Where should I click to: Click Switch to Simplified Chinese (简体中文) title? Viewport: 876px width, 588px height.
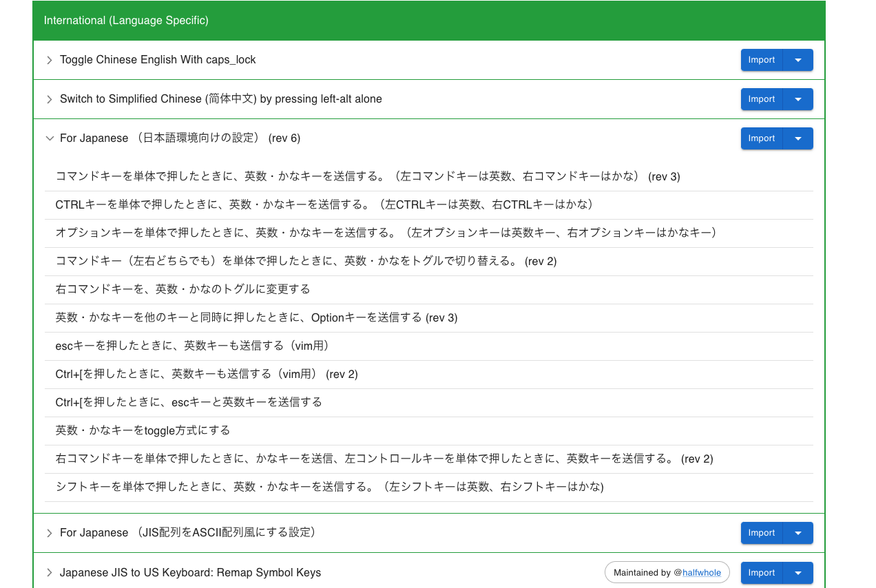coord(221,99)
